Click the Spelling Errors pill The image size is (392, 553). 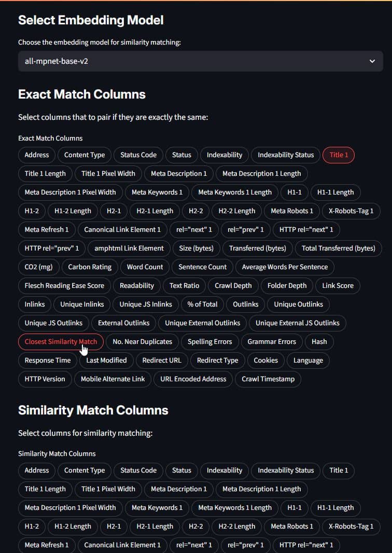point(210,342)
